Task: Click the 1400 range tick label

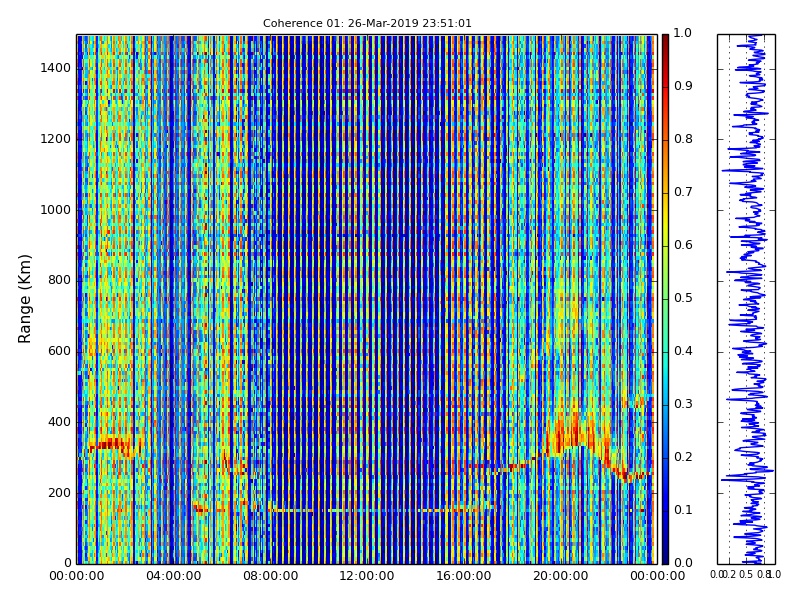Action: [x=56, y=68]
